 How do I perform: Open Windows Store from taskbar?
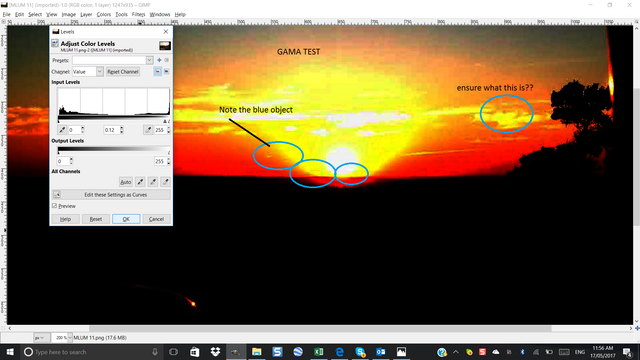pos(195,352)
